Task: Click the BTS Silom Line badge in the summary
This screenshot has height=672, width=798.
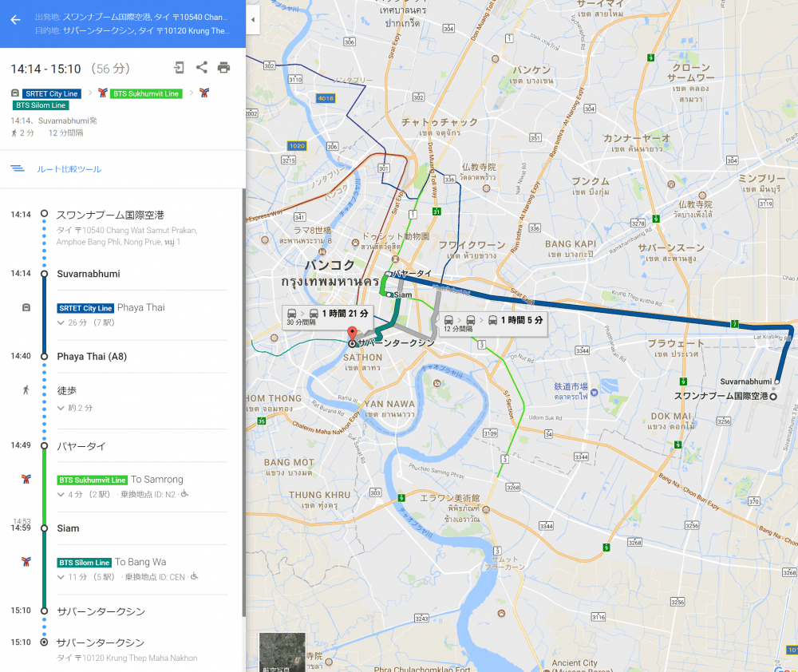Action: tap(41, 105)
